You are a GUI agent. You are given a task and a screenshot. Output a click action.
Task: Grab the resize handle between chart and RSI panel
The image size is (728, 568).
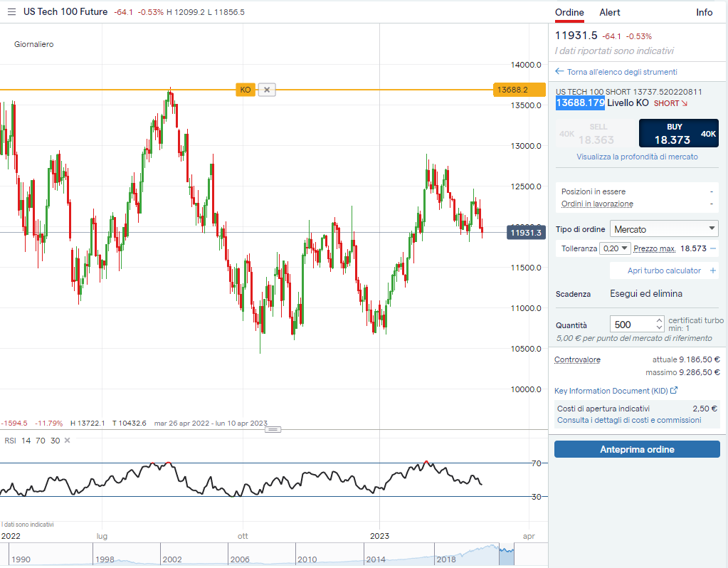273,429
